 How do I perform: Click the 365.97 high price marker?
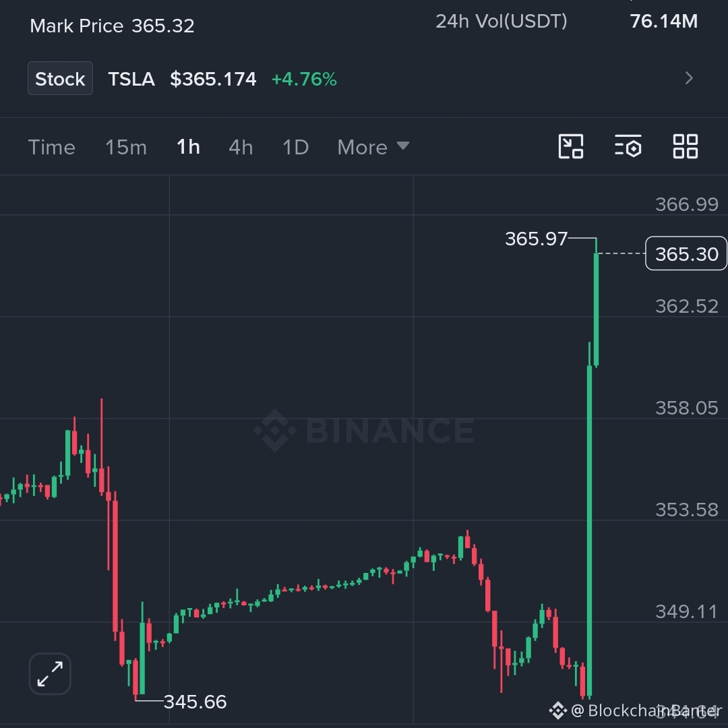(x=537, y=239)
